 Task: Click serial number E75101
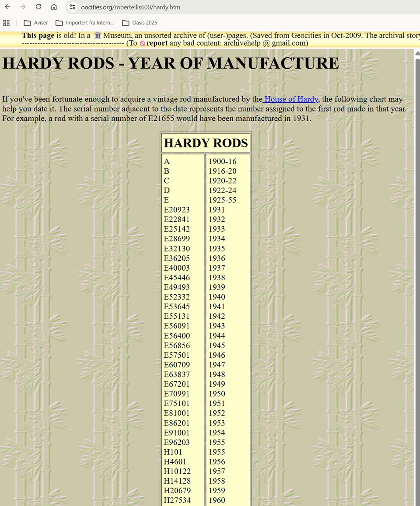point(177,404)
